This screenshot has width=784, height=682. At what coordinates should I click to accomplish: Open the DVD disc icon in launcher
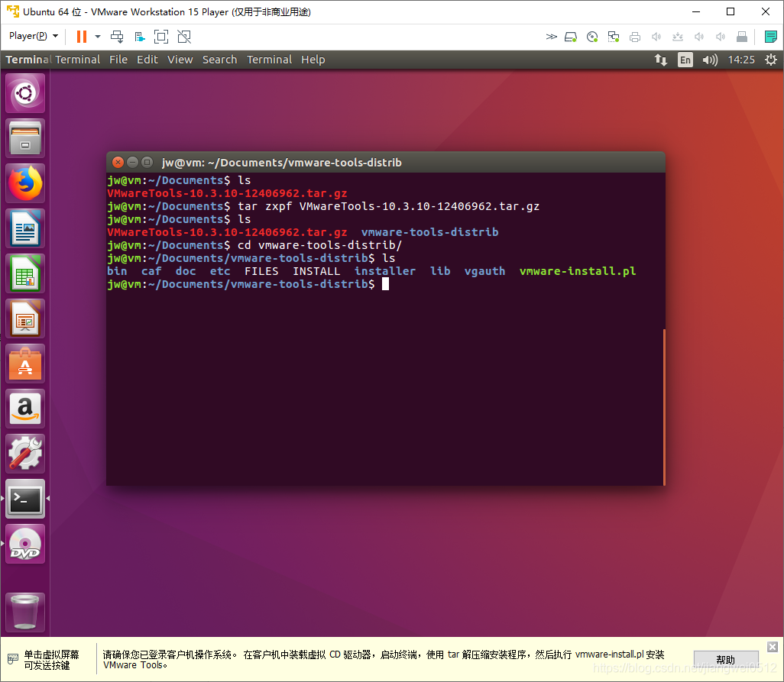[x=25, y=544]
